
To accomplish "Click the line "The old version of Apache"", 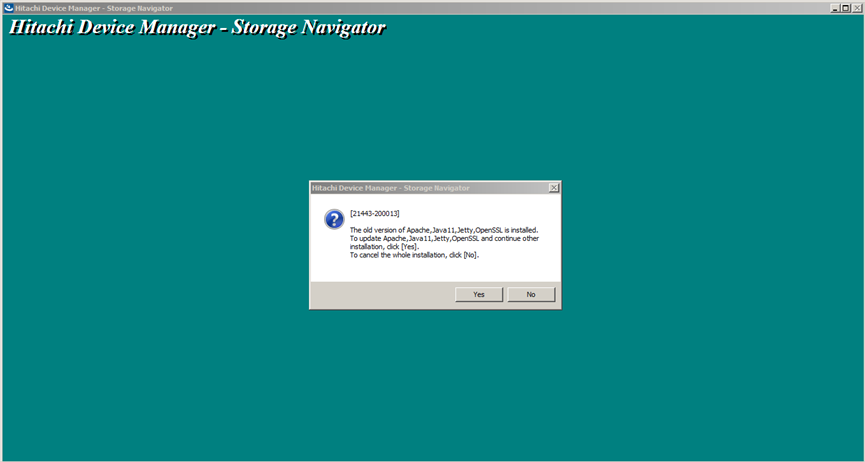I will click(x=444, y=230).
